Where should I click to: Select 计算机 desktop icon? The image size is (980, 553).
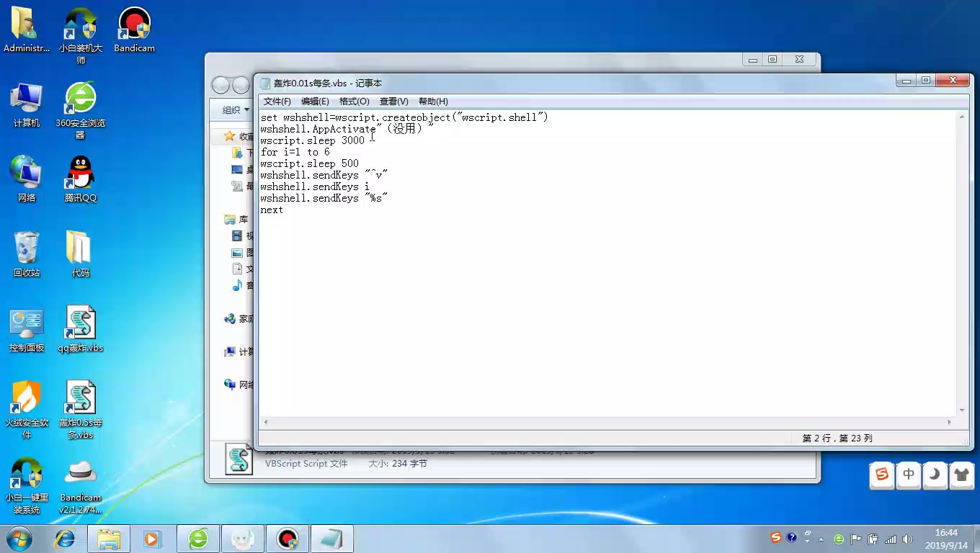click(27, 105)
